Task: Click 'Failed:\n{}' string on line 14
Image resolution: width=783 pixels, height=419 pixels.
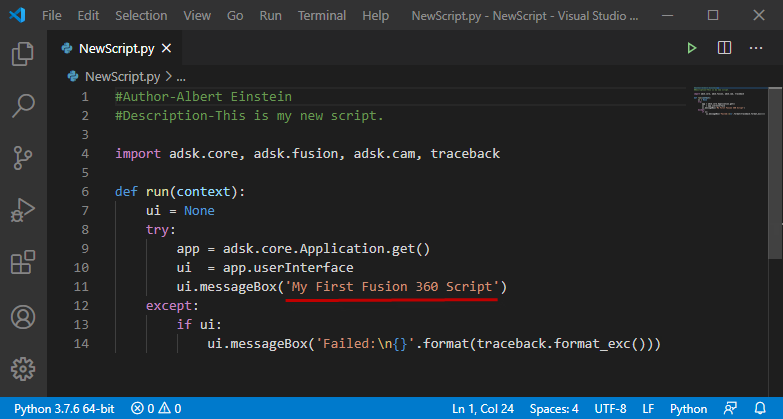Action: click(x=366, y=344)
